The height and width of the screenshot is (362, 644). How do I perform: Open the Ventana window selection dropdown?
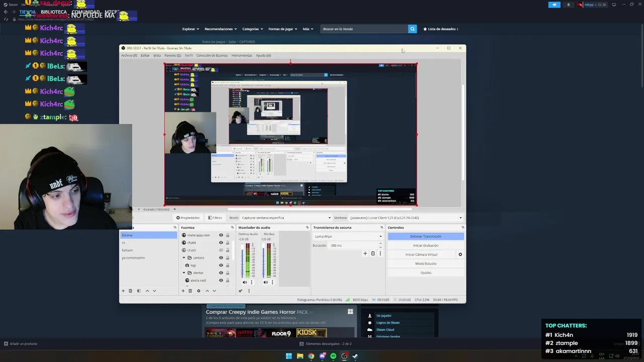(x=406, y=218)
